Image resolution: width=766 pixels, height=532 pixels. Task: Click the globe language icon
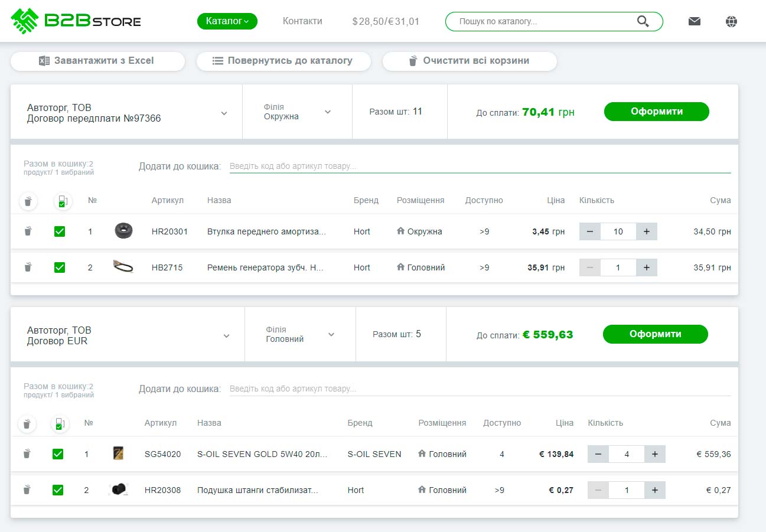[x=731, y=21]
